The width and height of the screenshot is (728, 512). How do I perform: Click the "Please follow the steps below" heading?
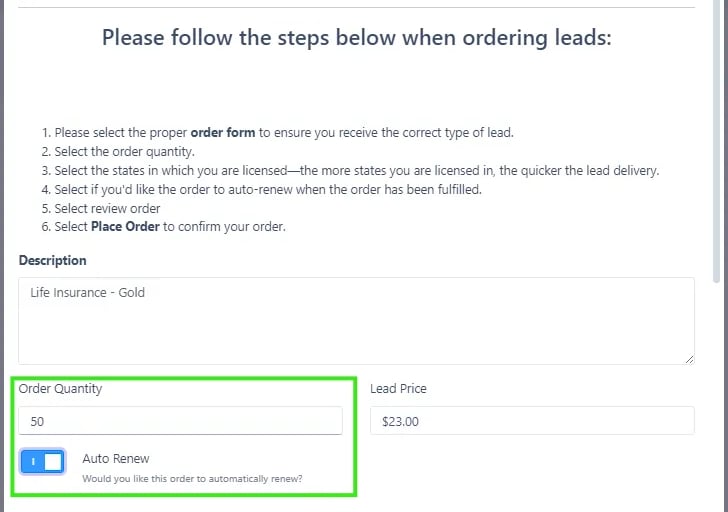[356, 38]
